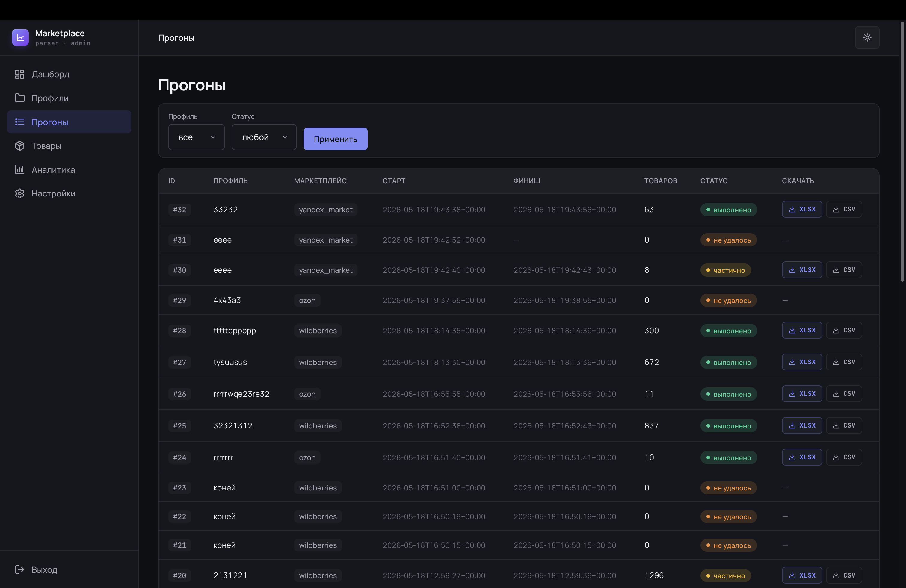Viewport: 906px width, 588px height.
Task: Click the Дашборд grid icon
Action: coord(20,74)
